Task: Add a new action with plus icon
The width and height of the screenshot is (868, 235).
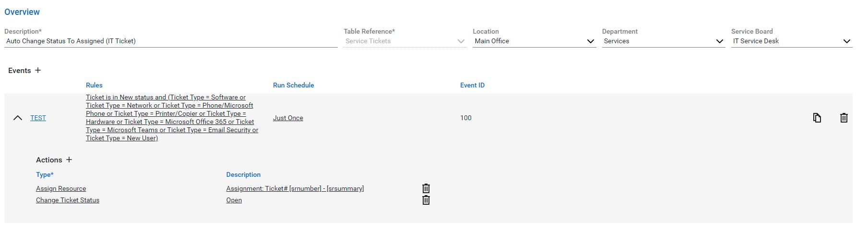Action: (69, 160)
